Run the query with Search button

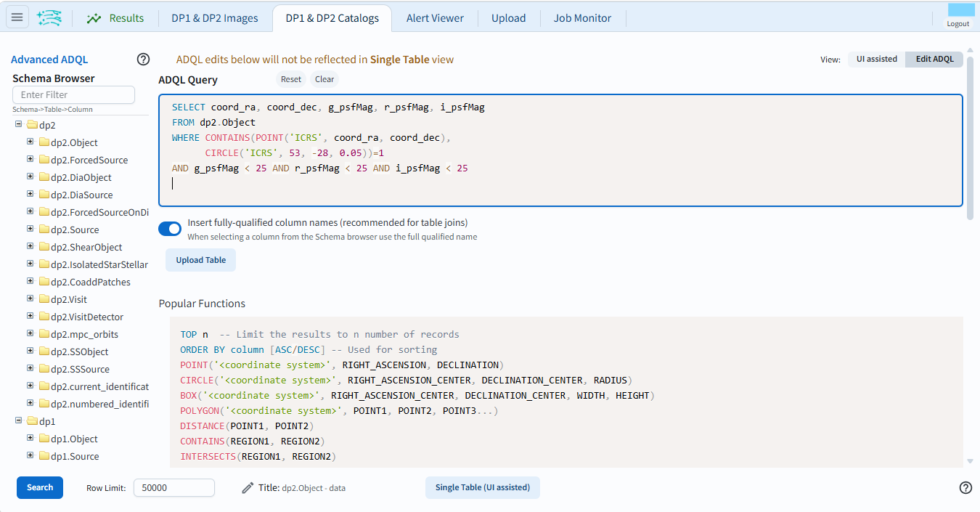40,487
